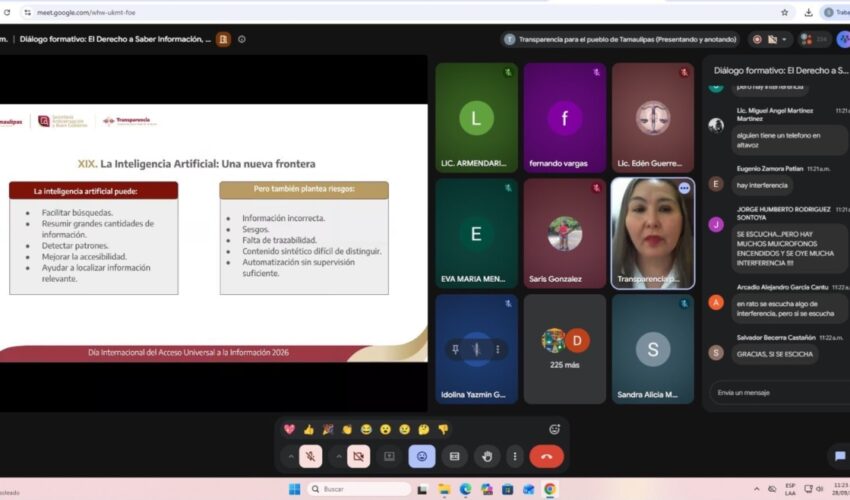850x500 pixels.
Task: Open Chrome profile button
Action: click(x=835, y=12)
